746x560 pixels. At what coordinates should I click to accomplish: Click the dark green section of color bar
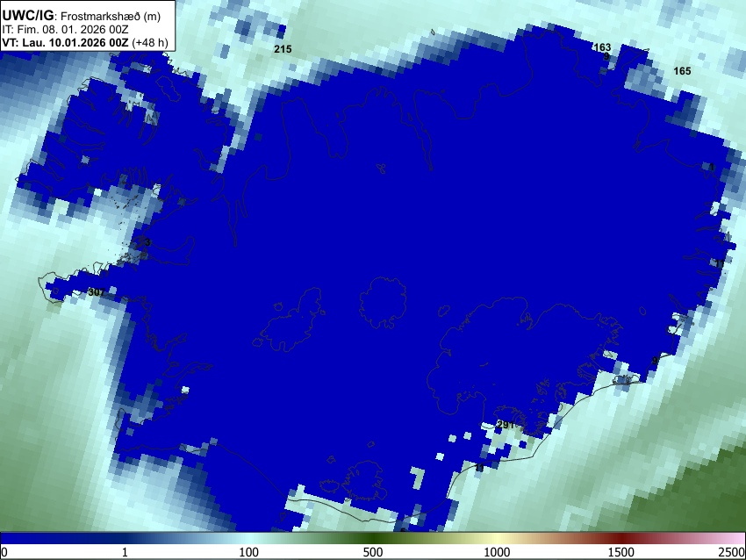(x=373, y=538)
